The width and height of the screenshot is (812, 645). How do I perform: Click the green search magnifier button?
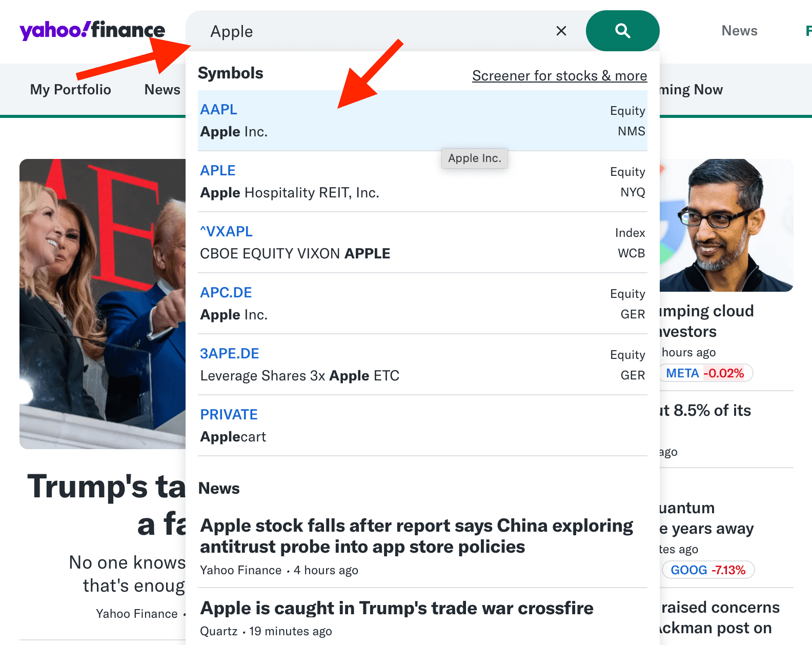622,31
